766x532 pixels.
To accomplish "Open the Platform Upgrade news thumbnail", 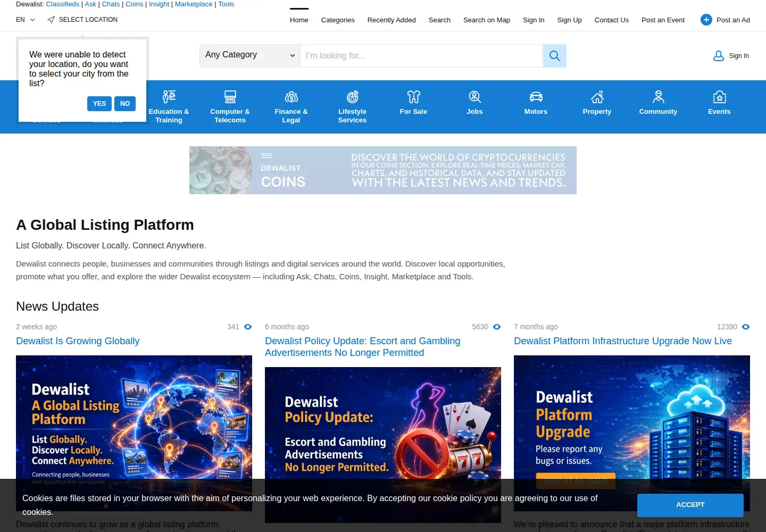I will (x=632, y=433).
